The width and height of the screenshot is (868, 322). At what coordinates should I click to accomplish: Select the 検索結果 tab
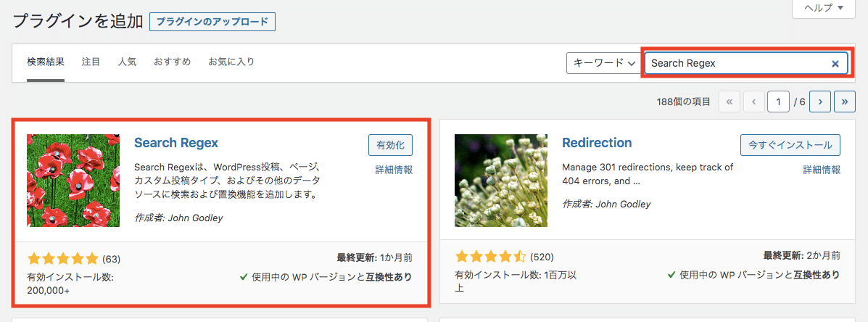point(46,62)
